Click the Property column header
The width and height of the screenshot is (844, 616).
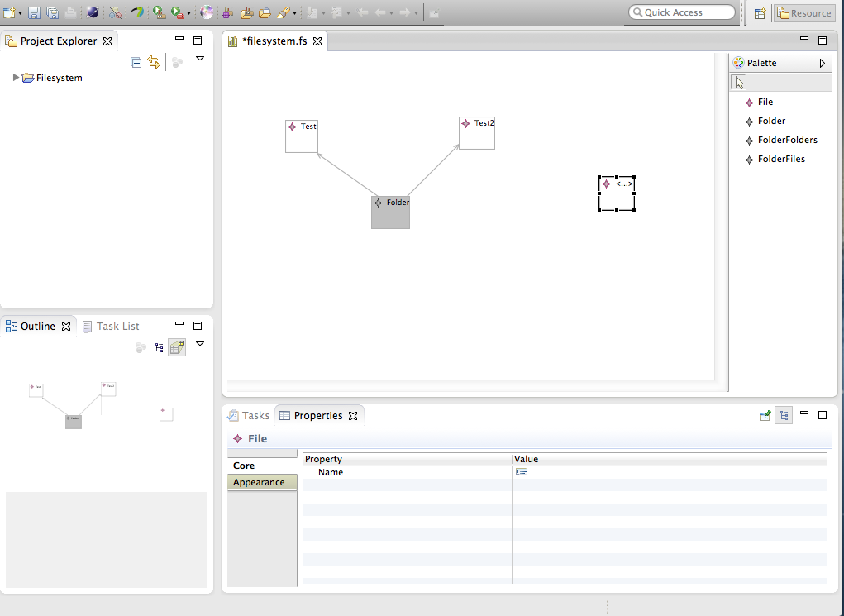click(408, 459)
